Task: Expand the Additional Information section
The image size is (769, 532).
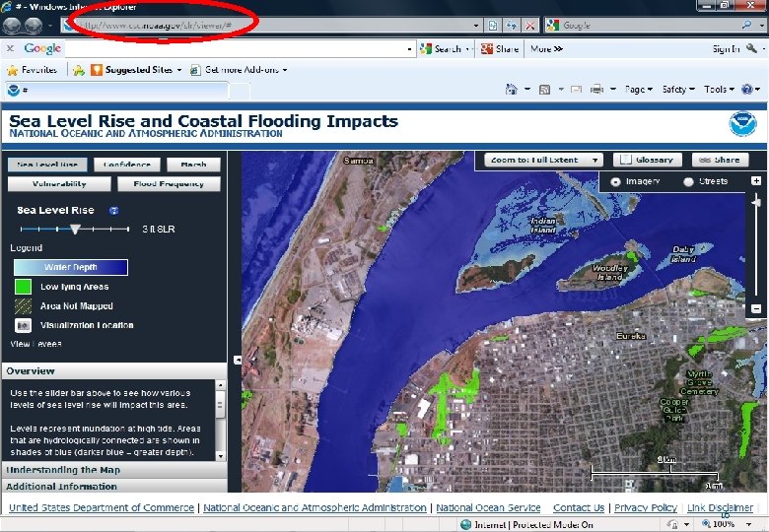Action: tap(114, 487)
